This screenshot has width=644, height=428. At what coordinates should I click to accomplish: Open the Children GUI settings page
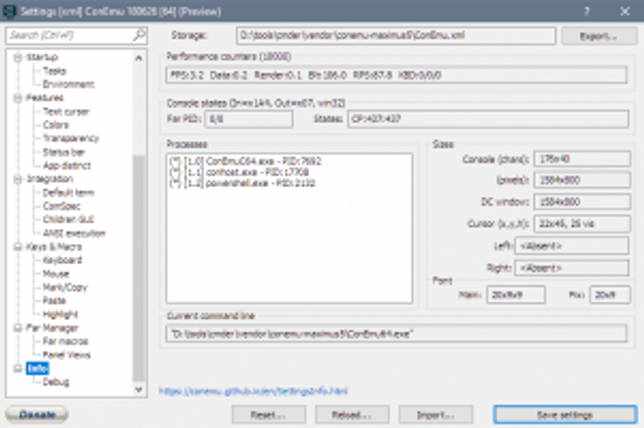(68, 220)
